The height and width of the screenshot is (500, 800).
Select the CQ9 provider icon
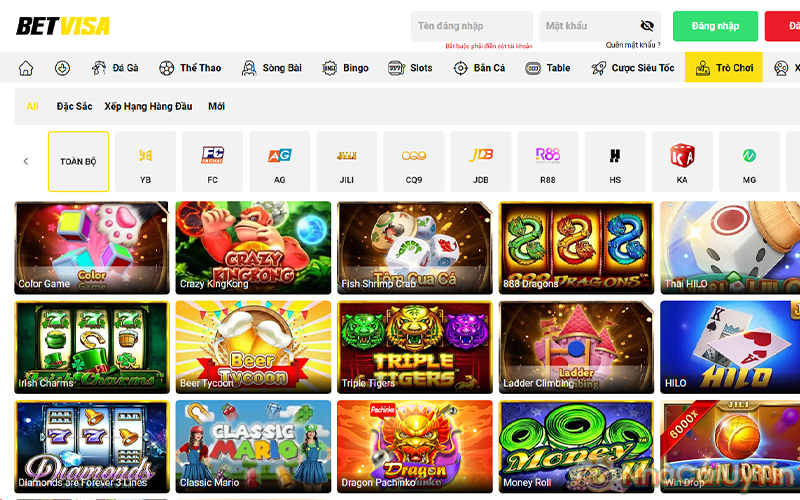point(414,161)
